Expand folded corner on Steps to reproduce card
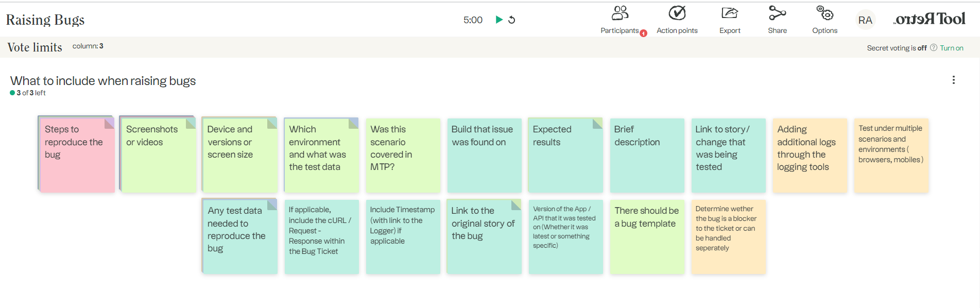The height and width of the screenshot is (308, 980). pos(109,124)
